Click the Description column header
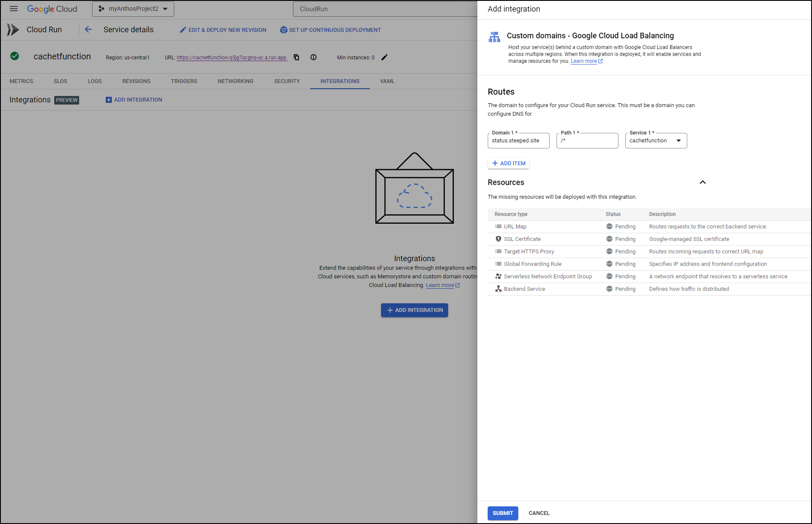812x524 pixels. [x=662, y=214]
